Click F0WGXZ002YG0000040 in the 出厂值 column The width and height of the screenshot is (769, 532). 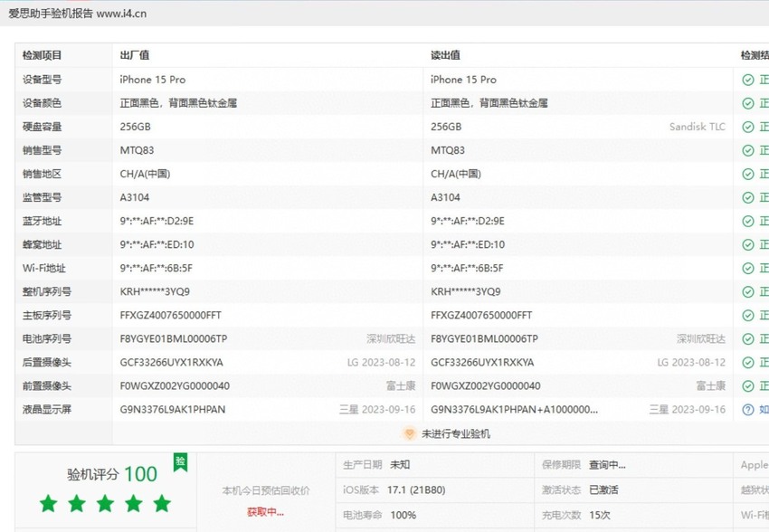coord(175,385)
